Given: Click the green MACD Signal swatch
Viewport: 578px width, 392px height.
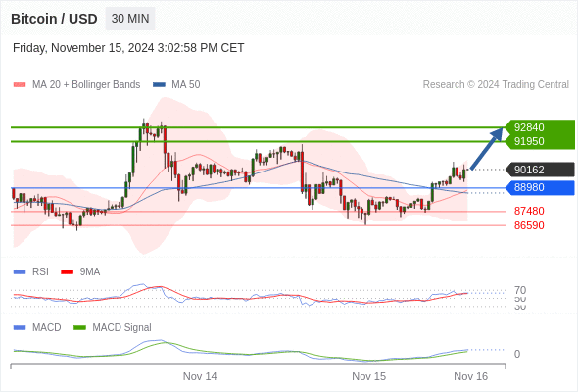Looking at the screenshot, I should pyautogui.click(x=79, y=328).
